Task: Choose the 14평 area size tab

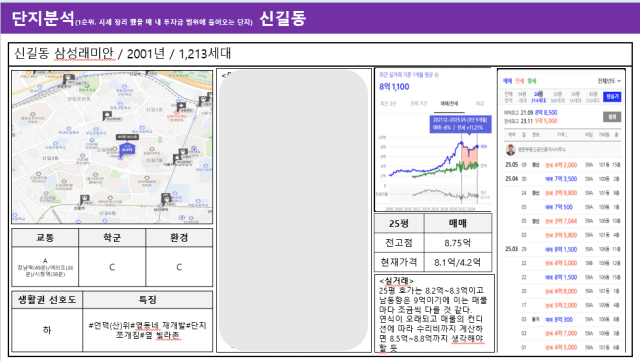Action: point(522,97)
